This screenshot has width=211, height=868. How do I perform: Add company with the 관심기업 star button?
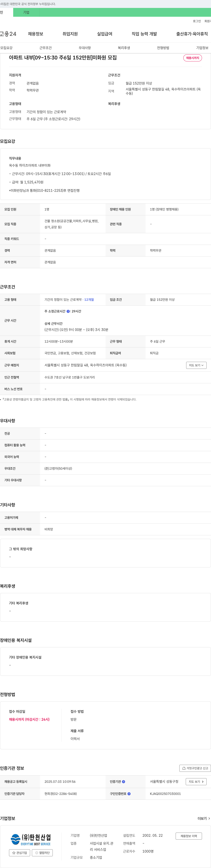click(x=20, y=853)
